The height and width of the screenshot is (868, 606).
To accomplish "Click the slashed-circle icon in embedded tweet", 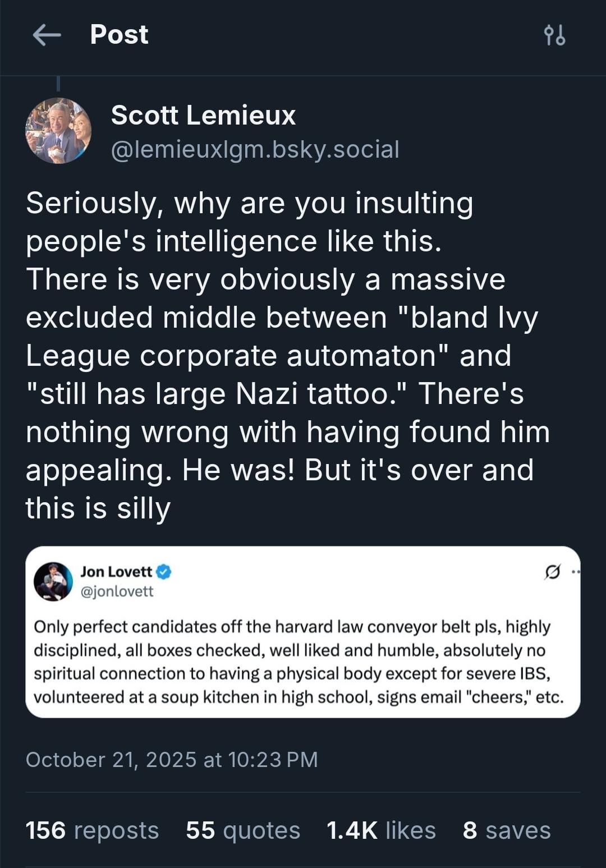I will point(552,572).
